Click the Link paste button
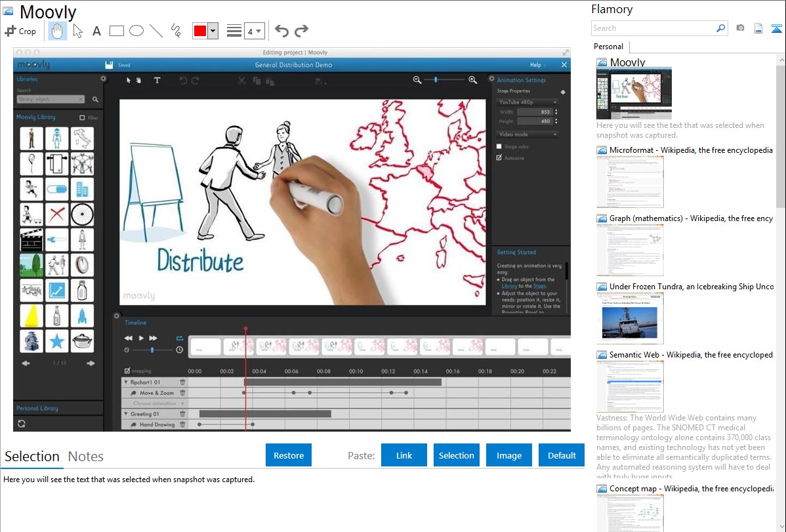The height and width of the screenshot is (532, 786). coord(404,455)
